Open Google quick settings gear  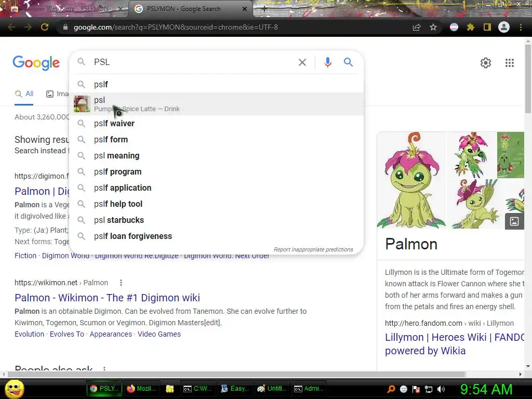(x=486, y=63)
